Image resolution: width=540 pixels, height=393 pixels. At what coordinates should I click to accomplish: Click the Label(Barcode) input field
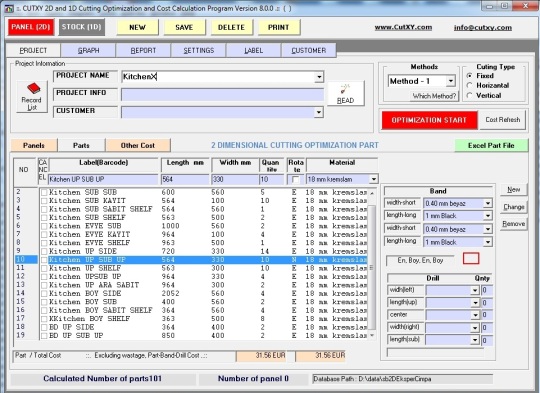coord(103,179)
